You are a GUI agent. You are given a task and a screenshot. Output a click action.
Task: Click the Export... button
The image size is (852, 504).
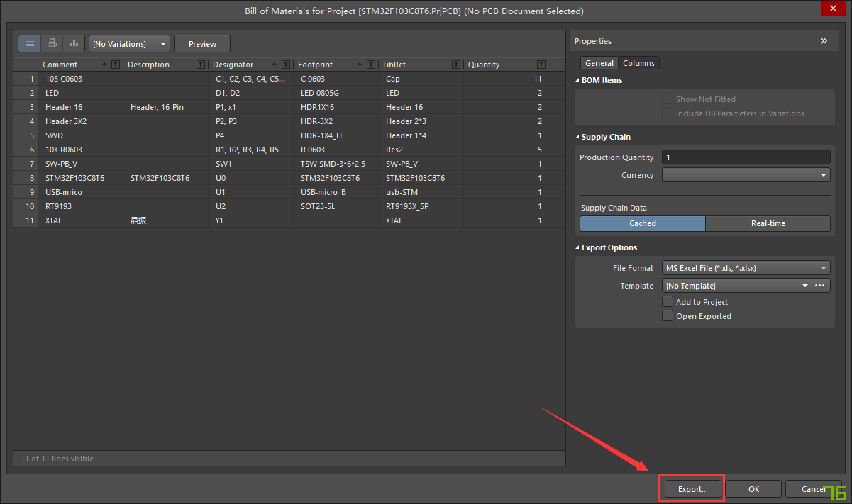pos(692,489)
